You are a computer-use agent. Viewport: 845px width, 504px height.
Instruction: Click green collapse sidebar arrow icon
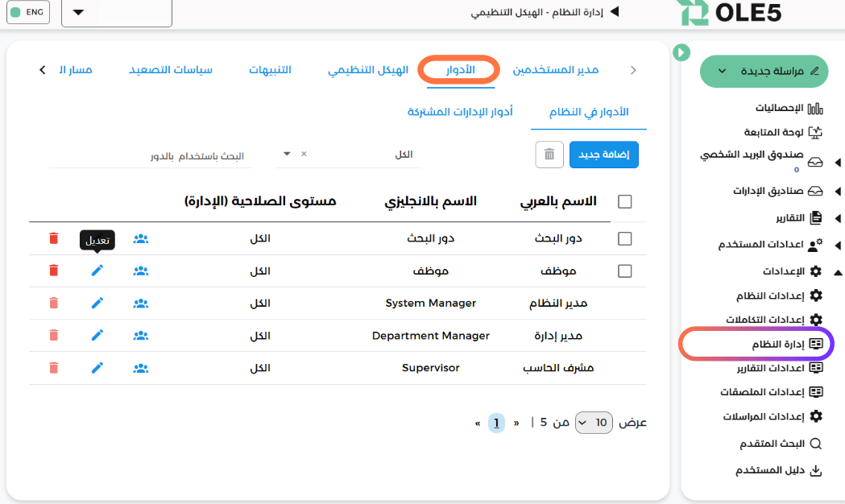[681, 52]
